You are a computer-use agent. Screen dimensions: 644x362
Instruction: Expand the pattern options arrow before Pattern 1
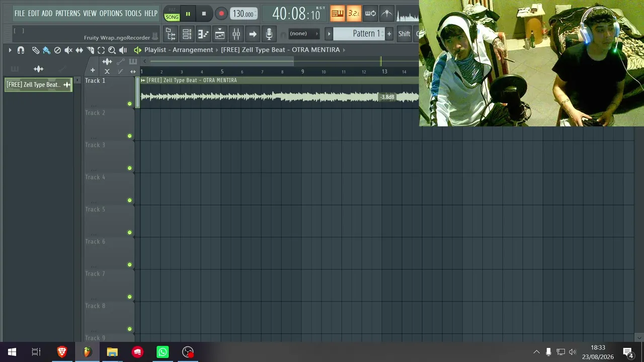329,34
